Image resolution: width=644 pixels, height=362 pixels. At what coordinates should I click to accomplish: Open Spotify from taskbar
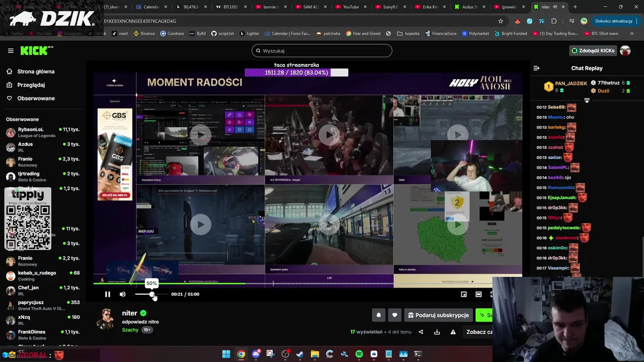click(359, 354)
